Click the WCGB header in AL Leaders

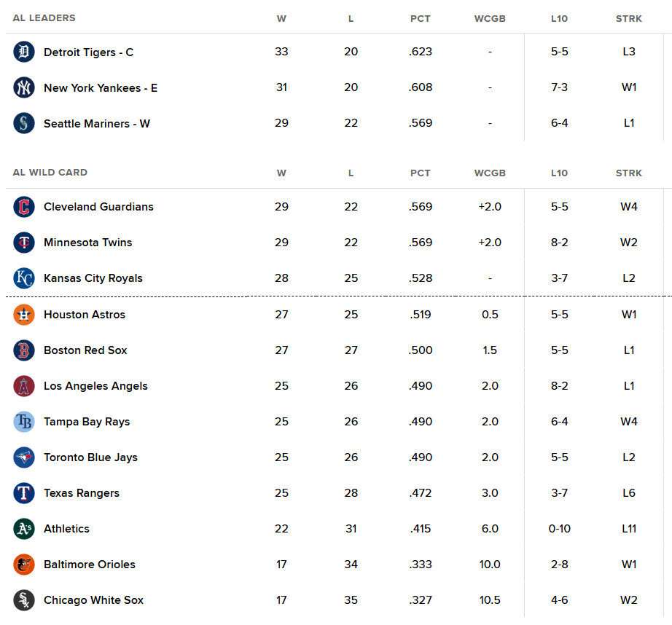pyautogui.click(x=490, y=18)
